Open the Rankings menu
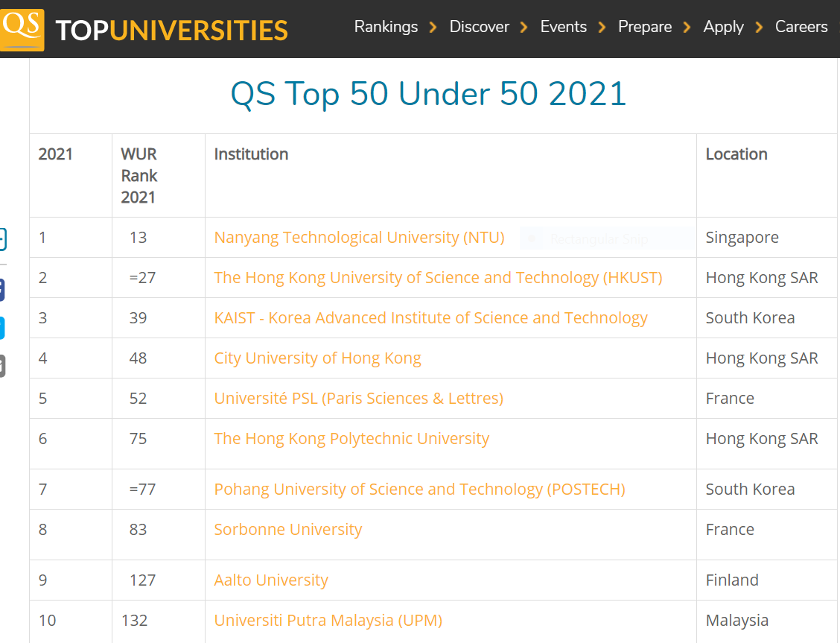This screenshot has height=643, width=840. tap(386, 27)
